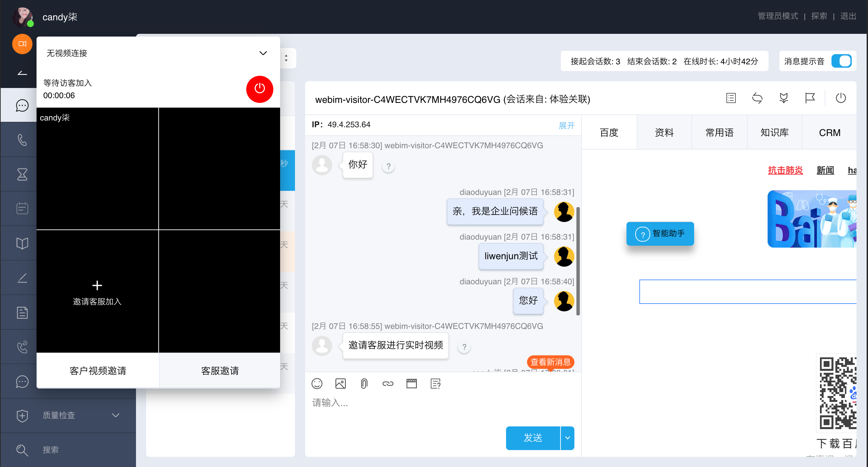Open the emoji picker in the chat input
This screenshot has width=868, height=467.
tap(317, 383)
